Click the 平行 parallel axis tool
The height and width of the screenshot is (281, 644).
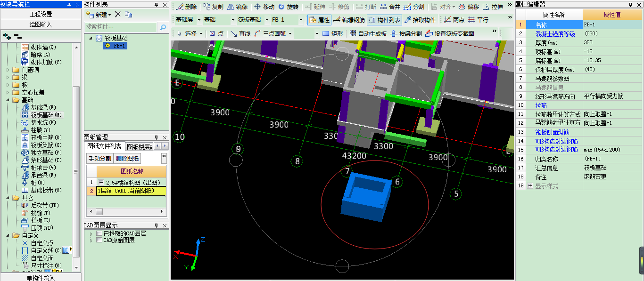pos(478,20)
